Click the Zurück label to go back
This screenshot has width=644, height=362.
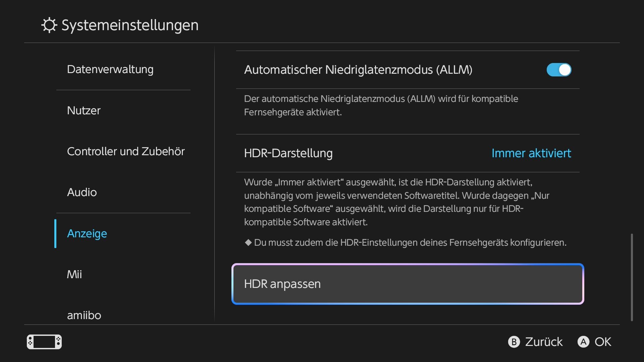click(x=544, y=342)
